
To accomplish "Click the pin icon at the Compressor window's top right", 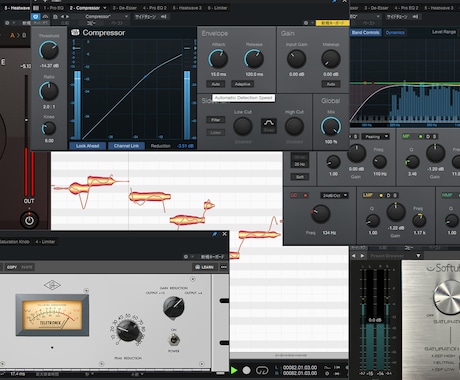I will (335, 1).
